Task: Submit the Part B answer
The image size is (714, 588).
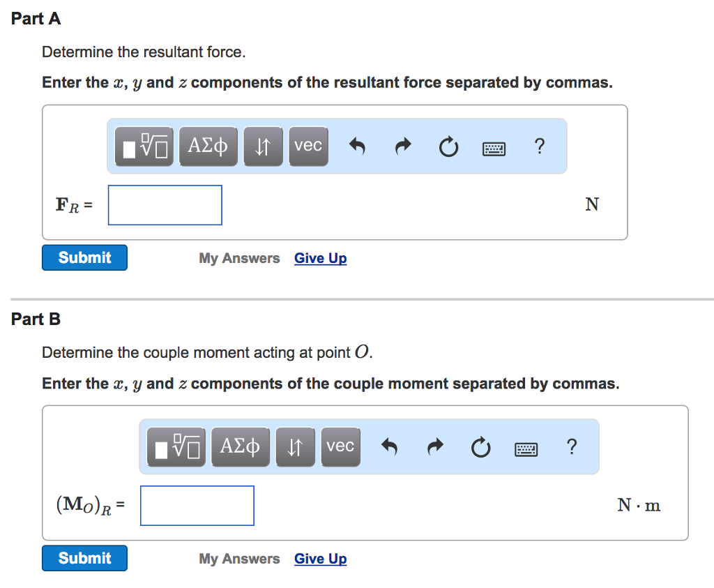Action: 84,558
